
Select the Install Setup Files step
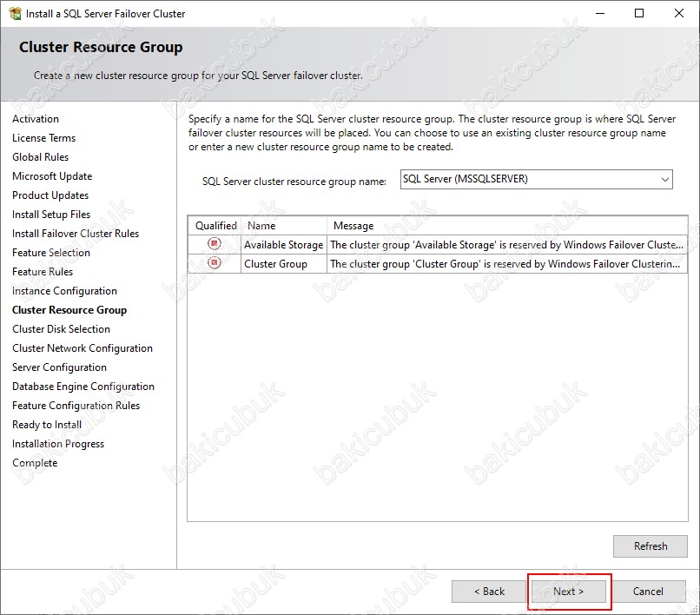[x=51, y=215]
